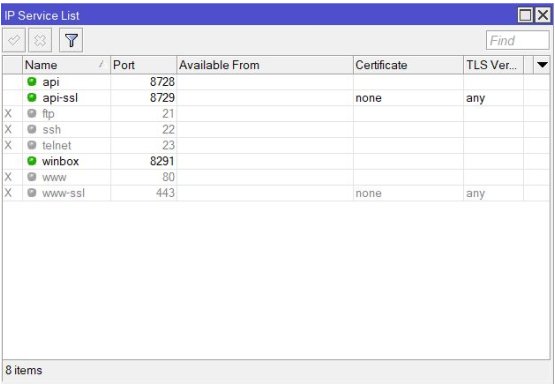
Task: Click the api-ssl TLS version any
Action: click(475, 98)
